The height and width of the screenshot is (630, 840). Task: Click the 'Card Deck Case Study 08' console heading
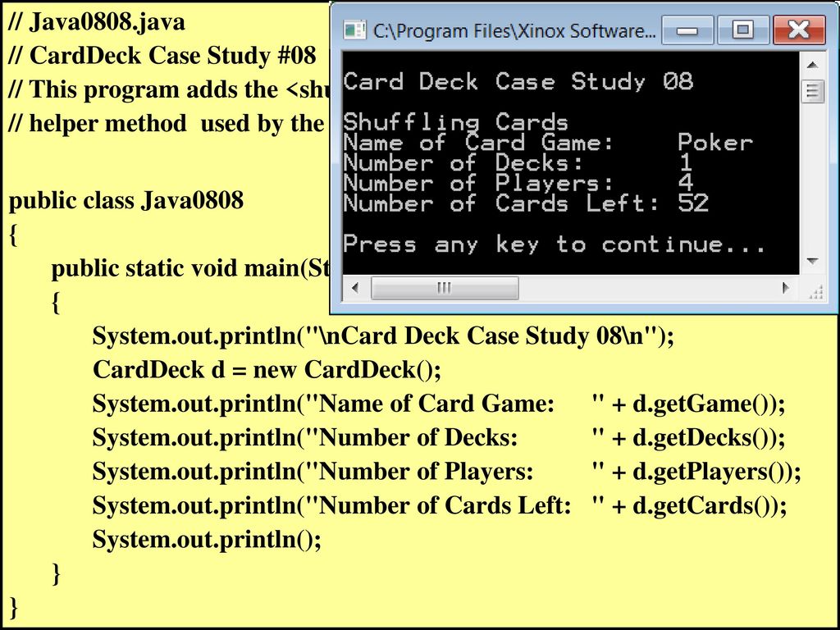[518, 82]
